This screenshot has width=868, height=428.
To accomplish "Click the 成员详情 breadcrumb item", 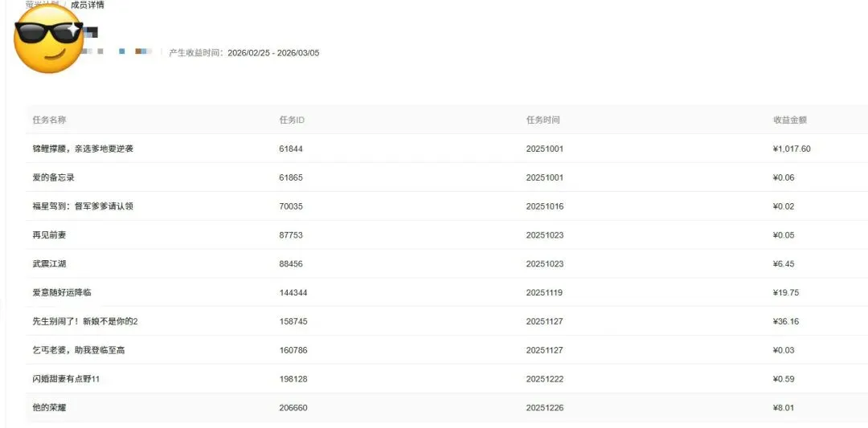I will (x=88, y=5).
